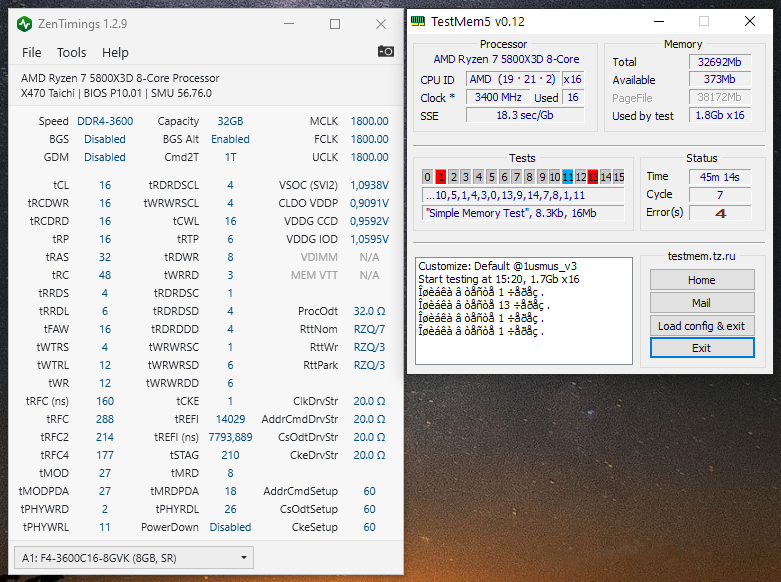Click the SSE value 18.3 sec/Gb
Image resolution: width=781 pixels, height=582 pixels.
525,115
